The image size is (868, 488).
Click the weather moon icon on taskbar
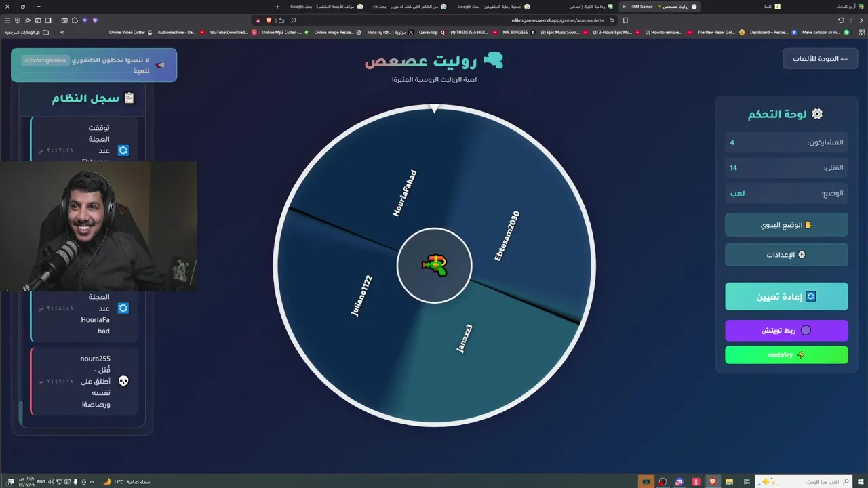107,481
